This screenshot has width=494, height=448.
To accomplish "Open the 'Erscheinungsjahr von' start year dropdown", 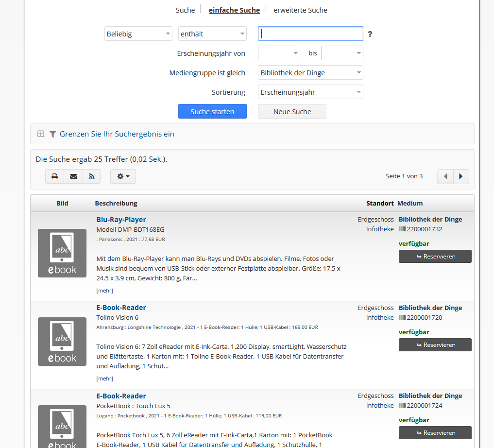I will tap(279, 53).
